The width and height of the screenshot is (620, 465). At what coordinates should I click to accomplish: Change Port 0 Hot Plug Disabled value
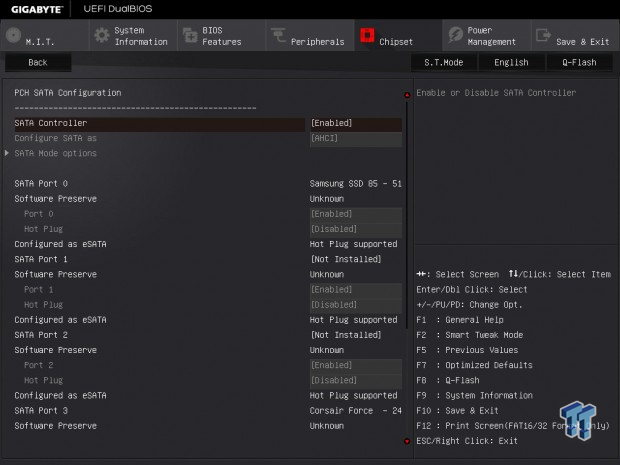(x=356, y=229)
